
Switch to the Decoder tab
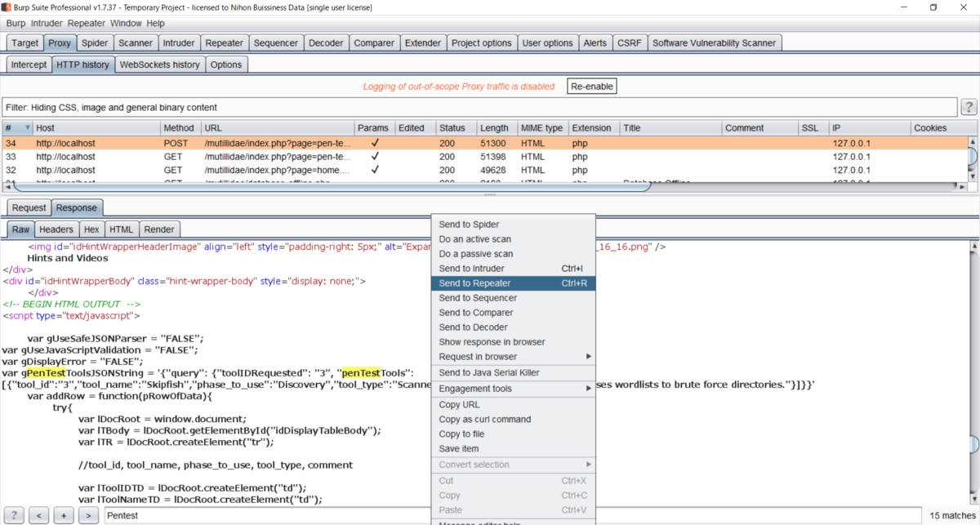[327, 43]
